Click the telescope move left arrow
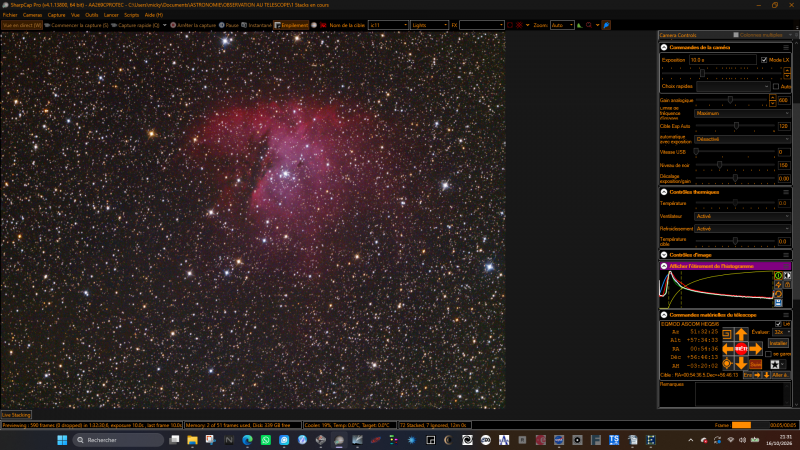800x450 pixels. pyautogui.click(x=728, y=349)
